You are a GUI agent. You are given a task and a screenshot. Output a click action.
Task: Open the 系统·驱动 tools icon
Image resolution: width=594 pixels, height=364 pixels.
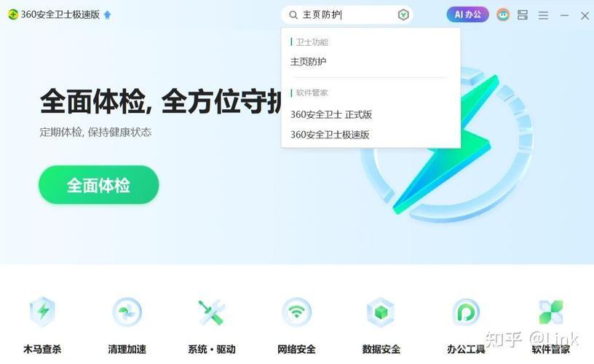[211, 312]
